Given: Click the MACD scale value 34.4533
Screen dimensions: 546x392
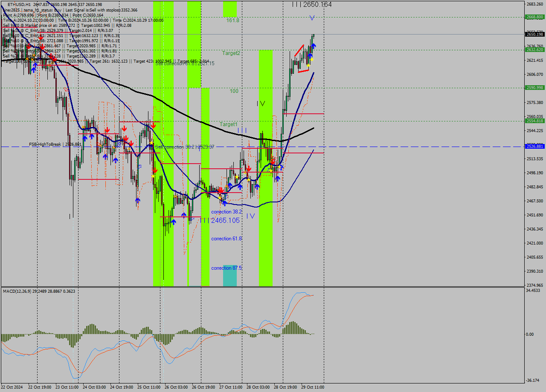Looking at the screenshot, I should (534, 291).
